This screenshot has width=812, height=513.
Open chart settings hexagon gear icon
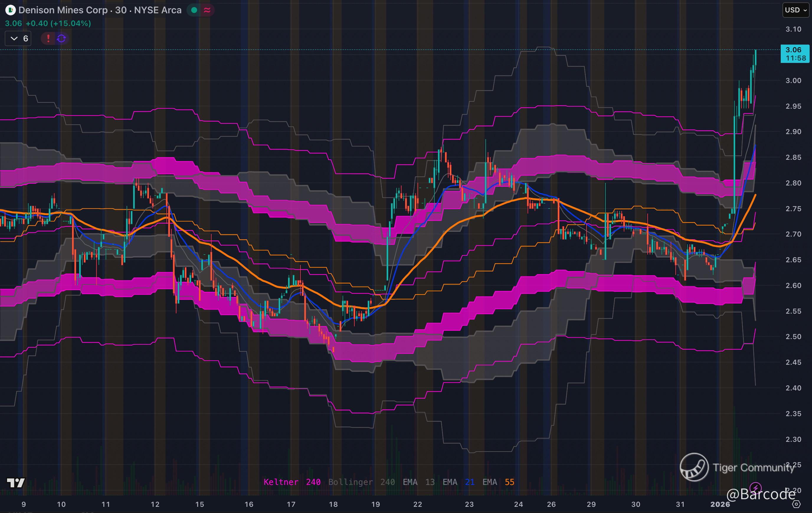(796, 504)
